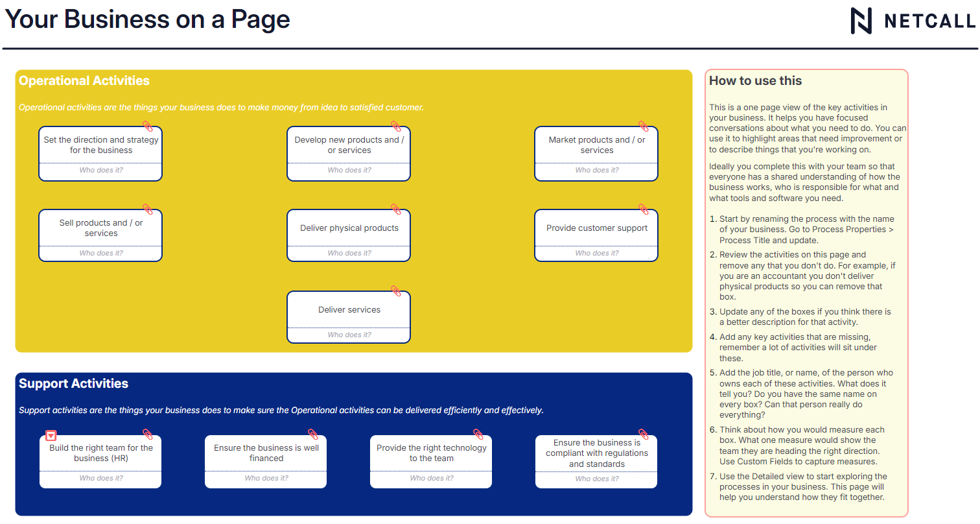
Task: Expand drill-down arrow on Build the right team
Action: pos(51,436)
